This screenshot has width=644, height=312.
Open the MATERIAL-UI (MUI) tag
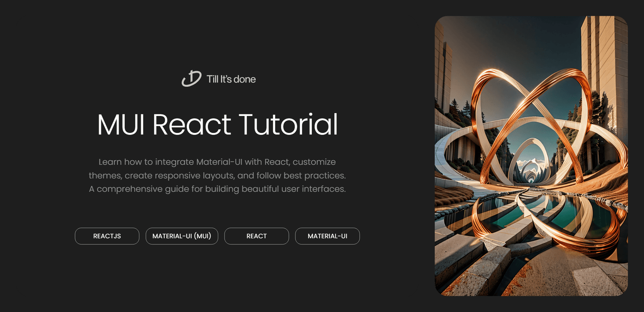pos(182,236)
